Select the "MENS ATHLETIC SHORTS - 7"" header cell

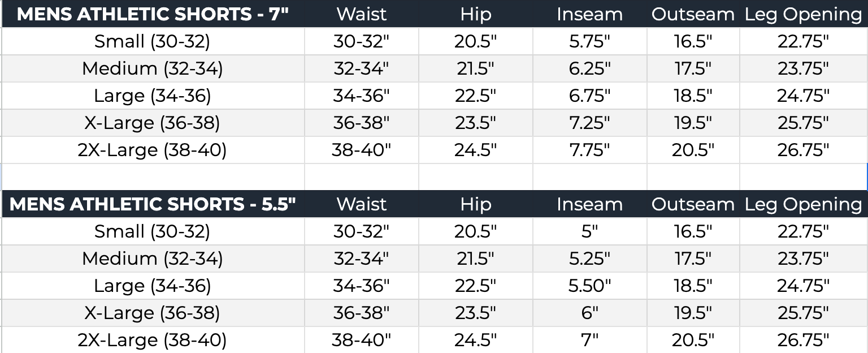[x=153, y=14]
